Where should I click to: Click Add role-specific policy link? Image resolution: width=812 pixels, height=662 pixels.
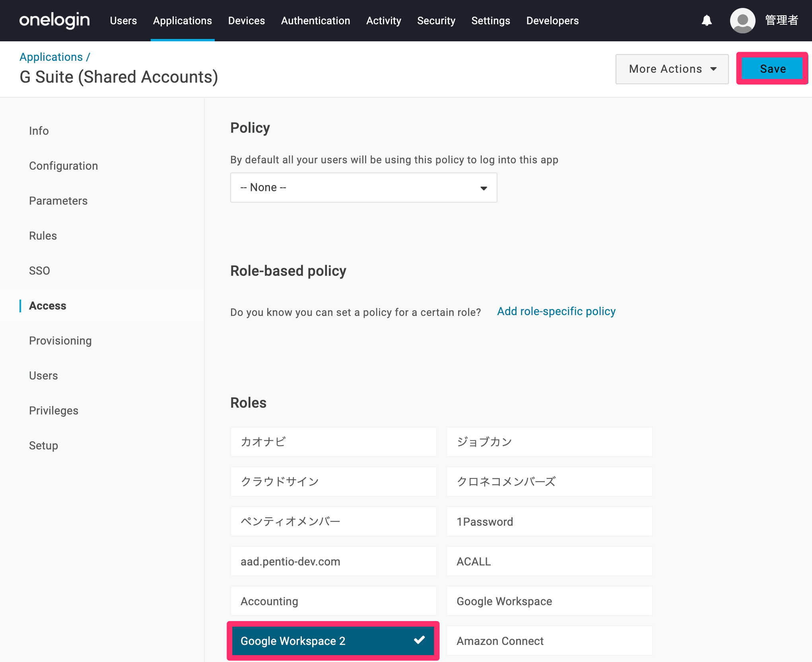pos(556,312)
